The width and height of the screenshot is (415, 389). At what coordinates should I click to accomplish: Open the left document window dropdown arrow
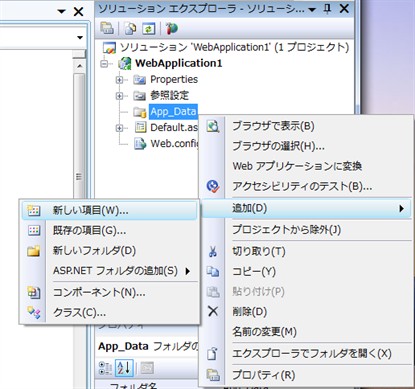(x=61, y=12)
